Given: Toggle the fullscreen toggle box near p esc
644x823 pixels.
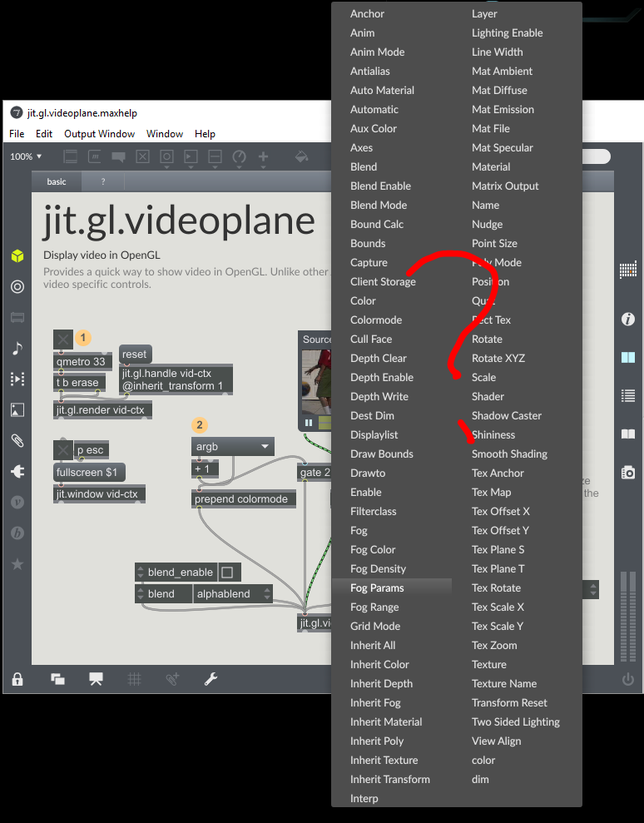Looking at the screenshot, I should [x=63, y=450].
